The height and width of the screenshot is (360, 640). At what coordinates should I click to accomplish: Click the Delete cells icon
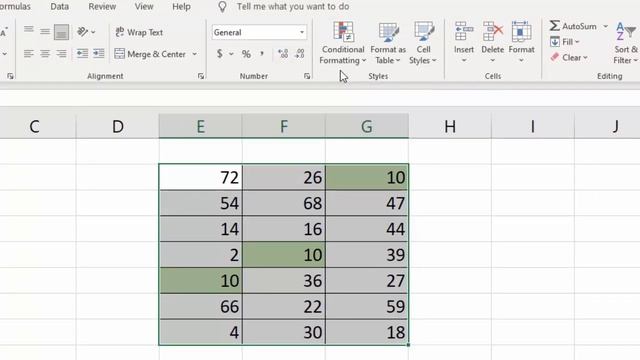pos(493,31)
